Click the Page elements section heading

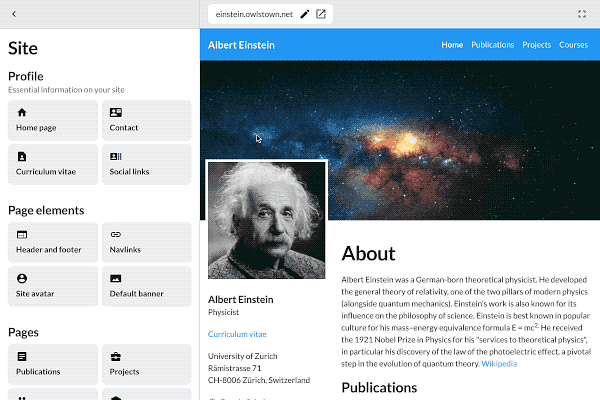pyautogui.click(x=46, y=210)
